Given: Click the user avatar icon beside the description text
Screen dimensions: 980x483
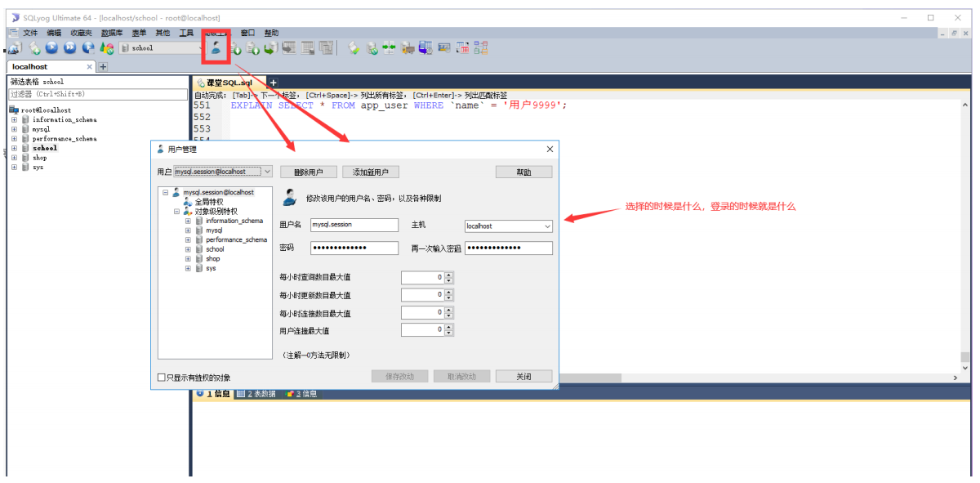Looking at the screenshot, I should tap(289, 197).
